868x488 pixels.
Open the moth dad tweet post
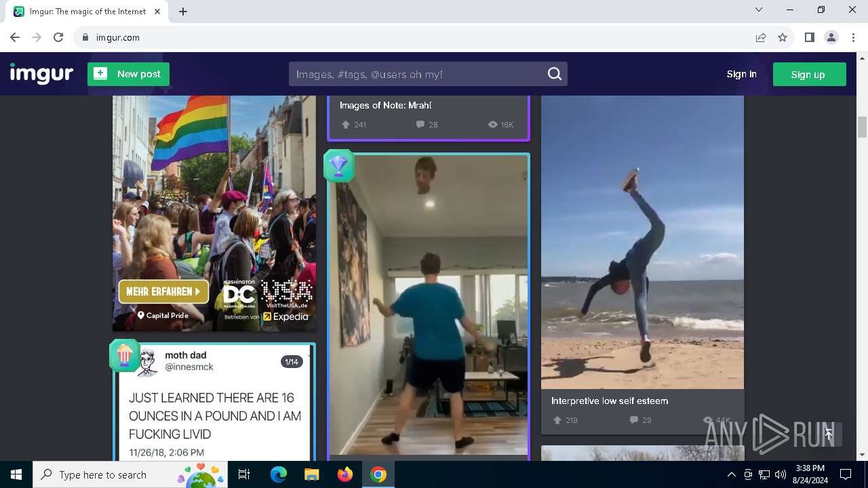point(214,403)
